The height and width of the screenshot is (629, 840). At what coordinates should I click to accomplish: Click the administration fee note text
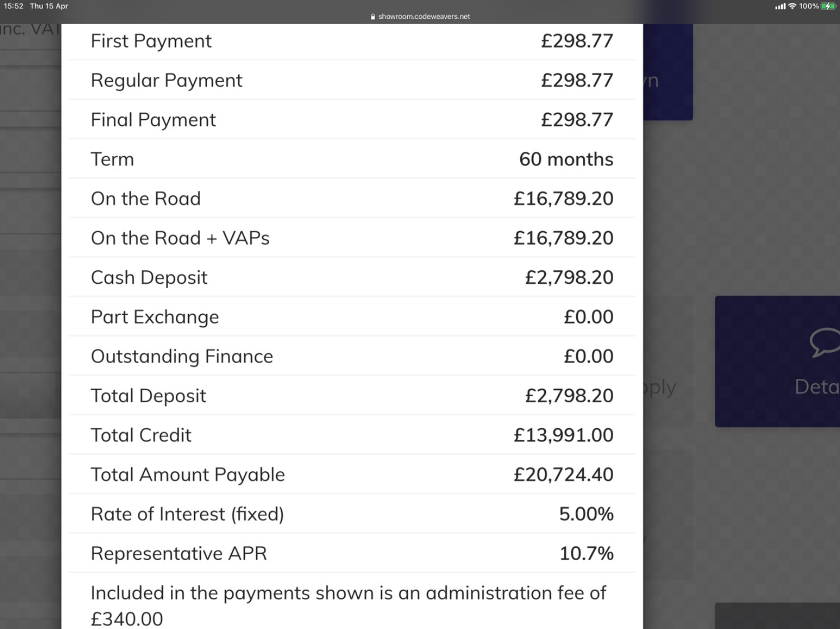(348, 605)
